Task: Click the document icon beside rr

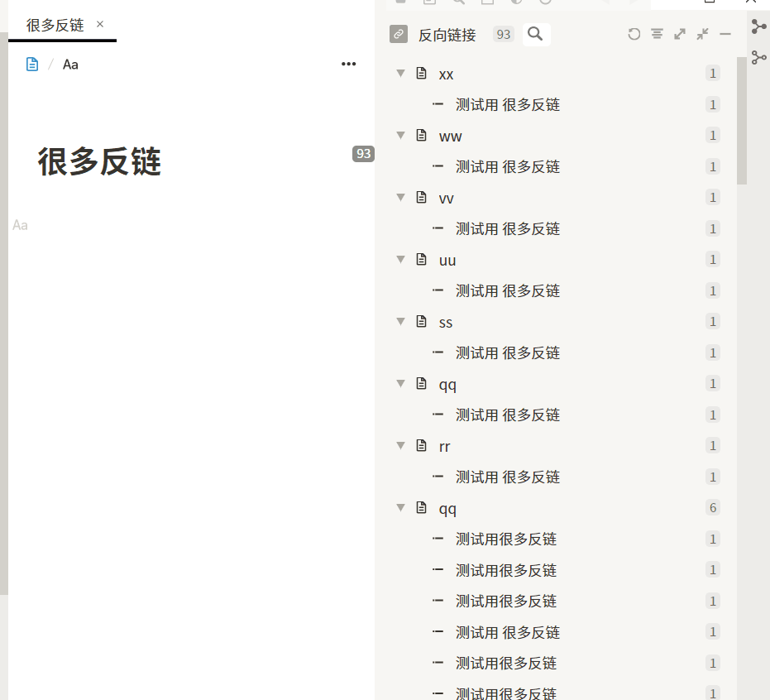Action: coord(421,445)
